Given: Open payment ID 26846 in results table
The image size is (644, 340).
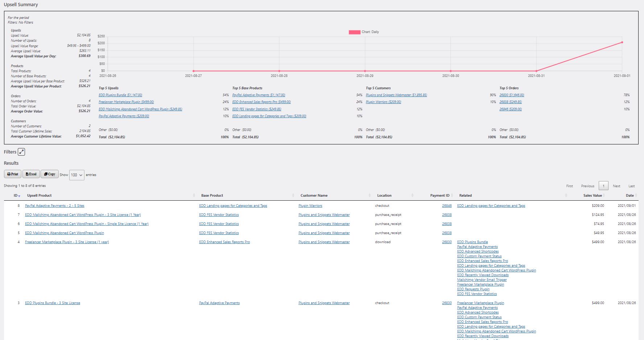Looking at the screenshot, I should (447, 206).
